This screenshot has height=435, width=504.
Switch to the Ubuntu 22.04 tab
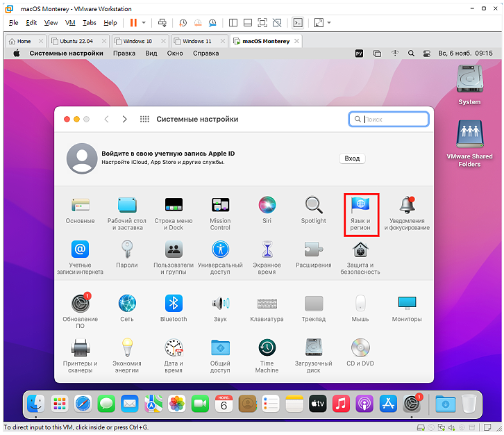[78, 41]
